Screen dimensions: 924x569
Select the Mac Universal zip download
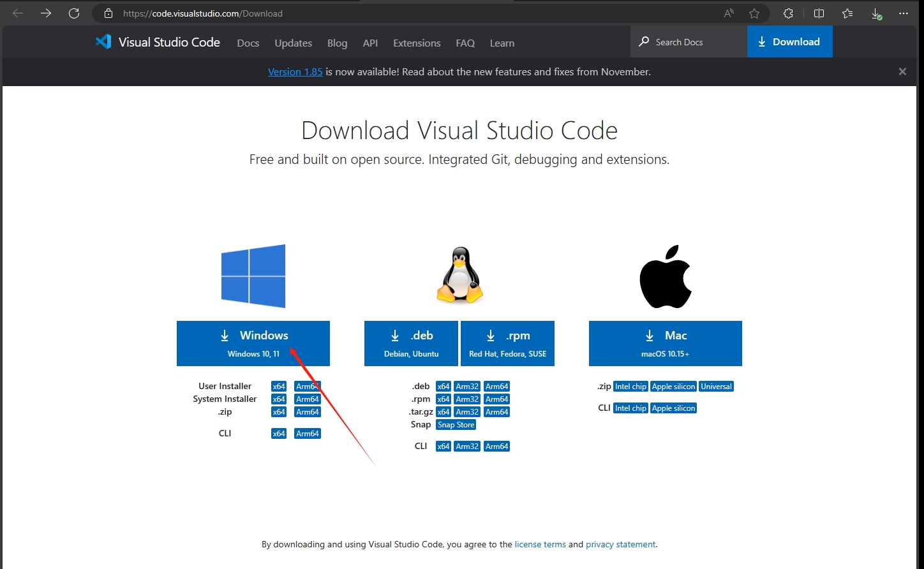(716, 387)
